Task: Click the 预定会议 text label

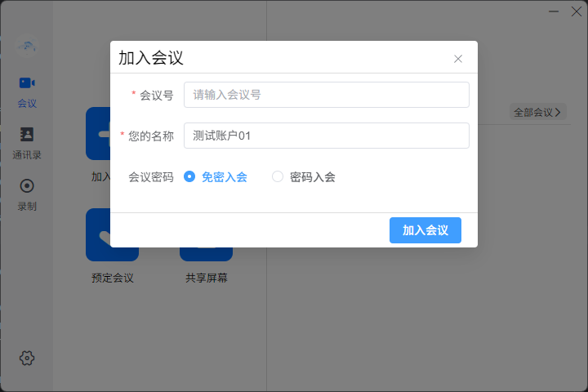Action: pyautogui.click(x=113, y=278)
